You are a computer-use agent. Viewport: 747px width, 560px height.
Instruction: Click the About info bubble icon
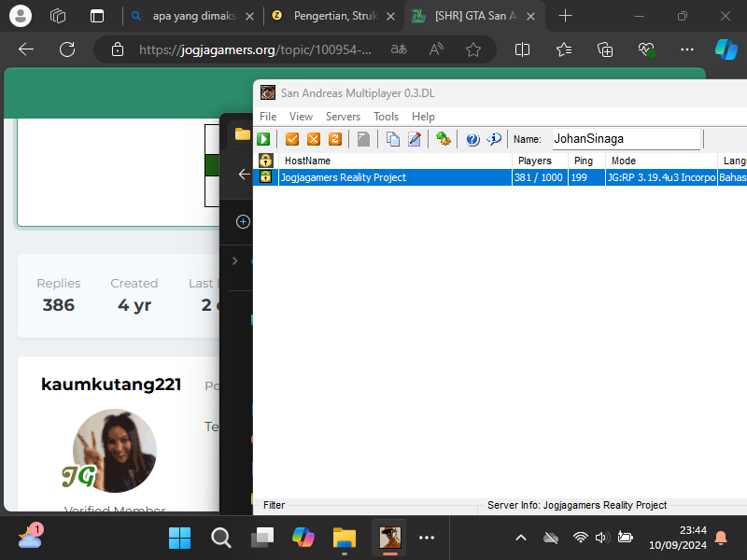pos(494,139)
